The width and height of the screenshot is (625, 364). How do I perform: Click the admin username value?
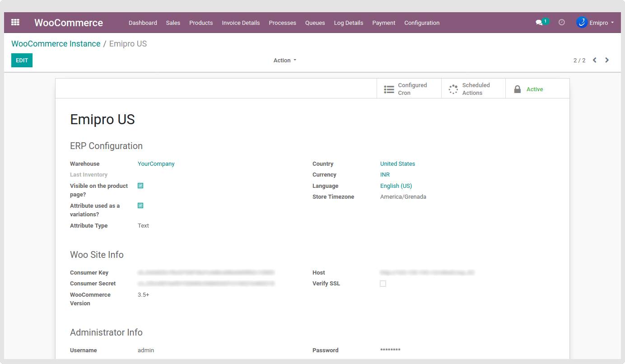pyautogui.click(x=146, y=350)
